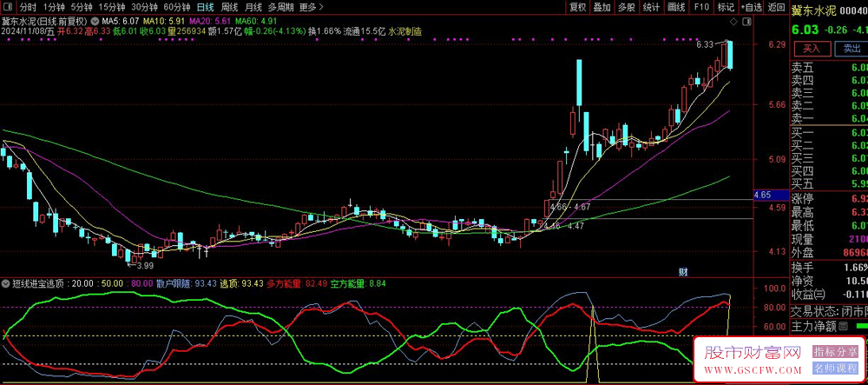868x385 pixels.
Task: Click the 4.65 price level marker
Action: coord(763,195)
